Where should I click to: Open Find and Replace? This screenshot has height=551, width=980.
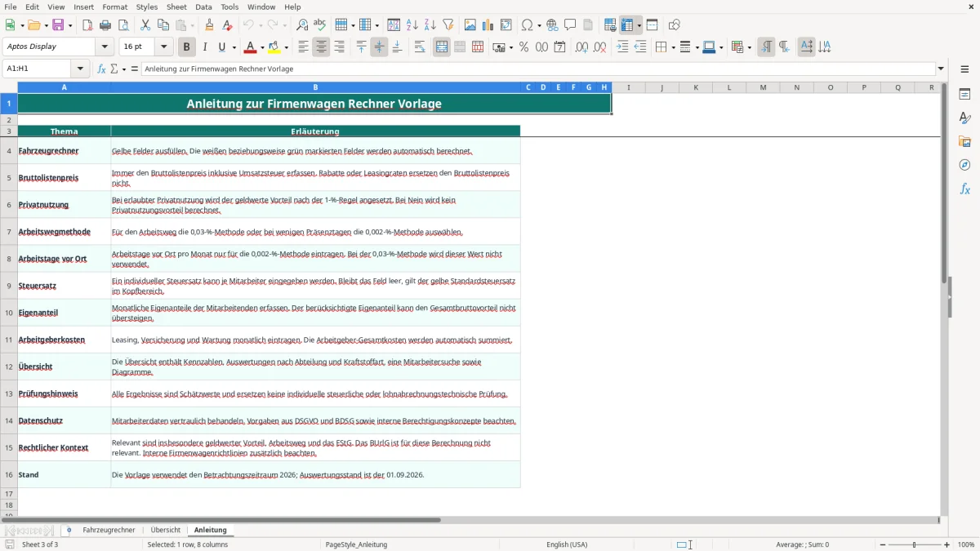(302, 25)
